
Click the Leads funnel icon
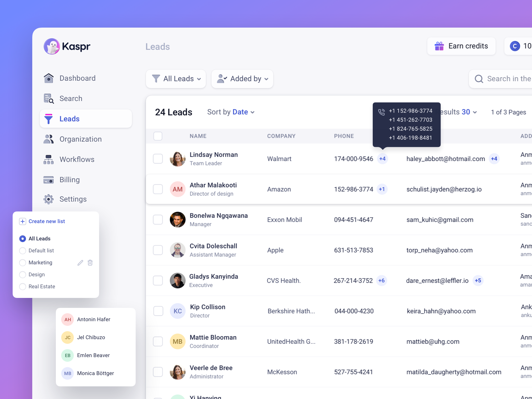click(x=49, y=119)
